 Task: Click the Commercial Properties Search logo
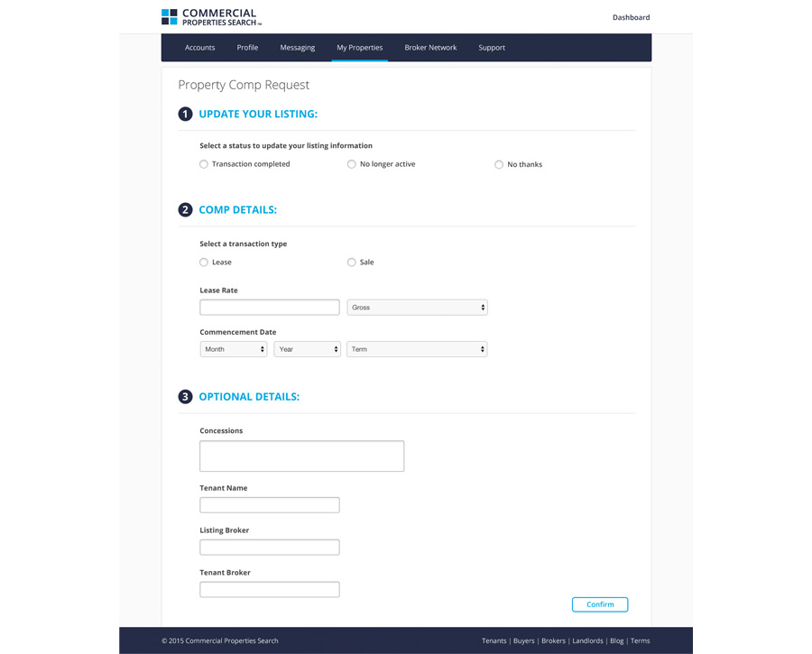point(211,17)
